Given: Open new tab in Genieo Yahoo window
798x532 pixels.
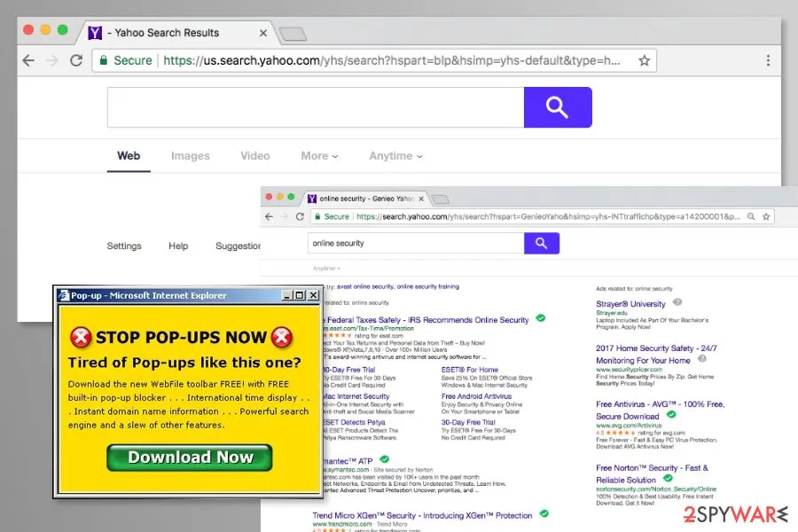Looking at the screenshot, I should click(441, 199).
